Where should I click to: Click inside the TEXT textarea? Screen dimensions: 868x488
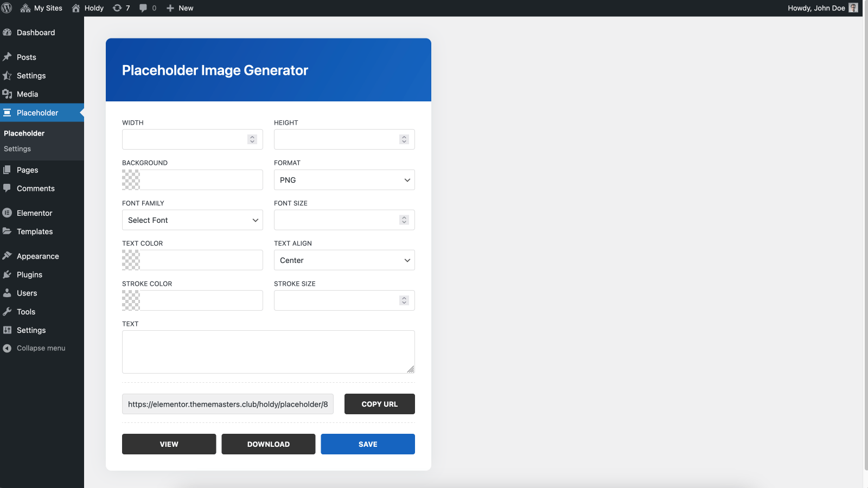point(268,351)
